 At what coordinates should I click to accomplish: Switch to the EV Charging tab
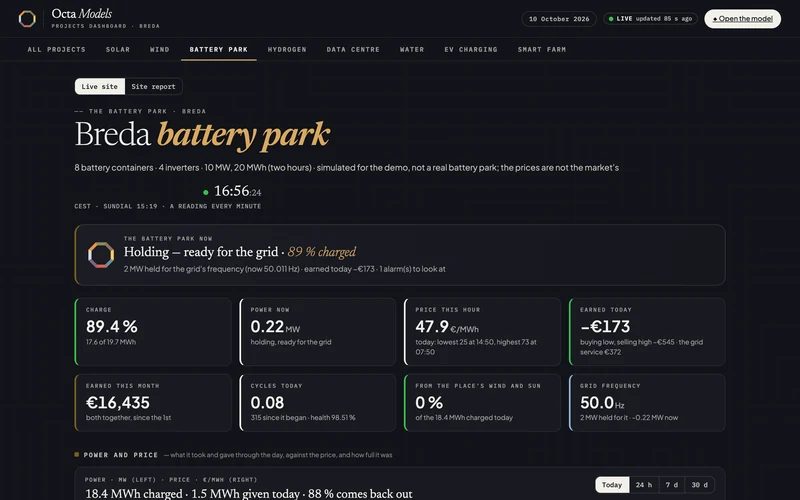click(x=471, y=49)
